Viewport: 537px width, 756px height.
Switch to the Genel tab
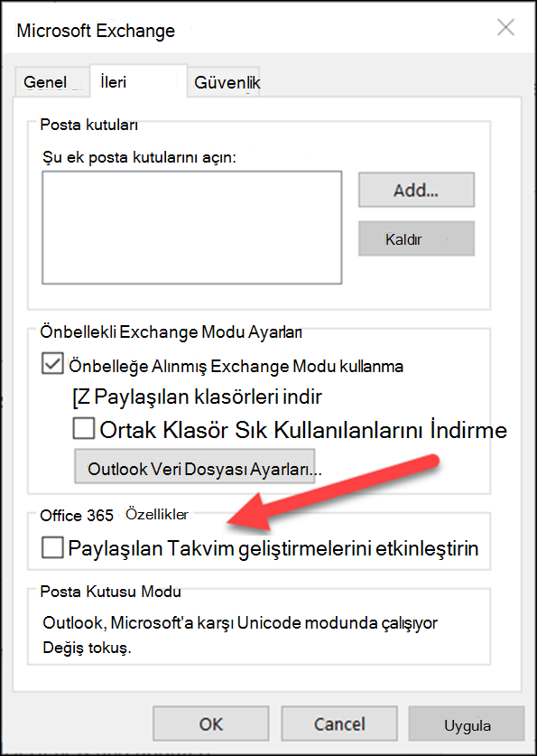click(52, 82)
